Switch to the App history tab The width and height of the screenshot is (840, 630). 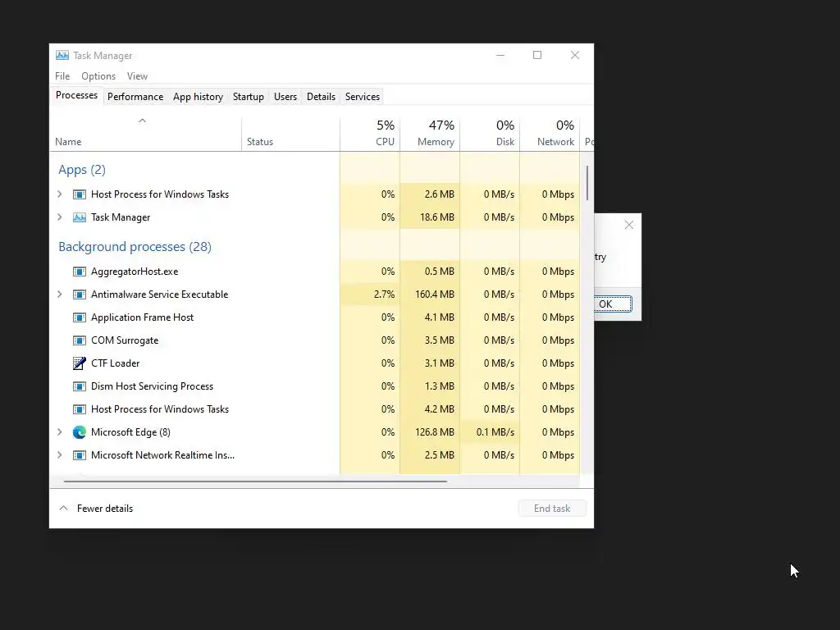click(x=198, y=97)
